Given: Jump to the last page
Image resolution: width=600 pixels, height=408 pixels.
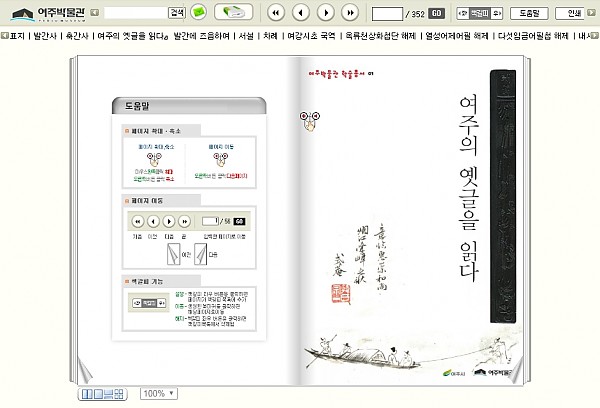Looking at the screenshot, I should point(351,13).
